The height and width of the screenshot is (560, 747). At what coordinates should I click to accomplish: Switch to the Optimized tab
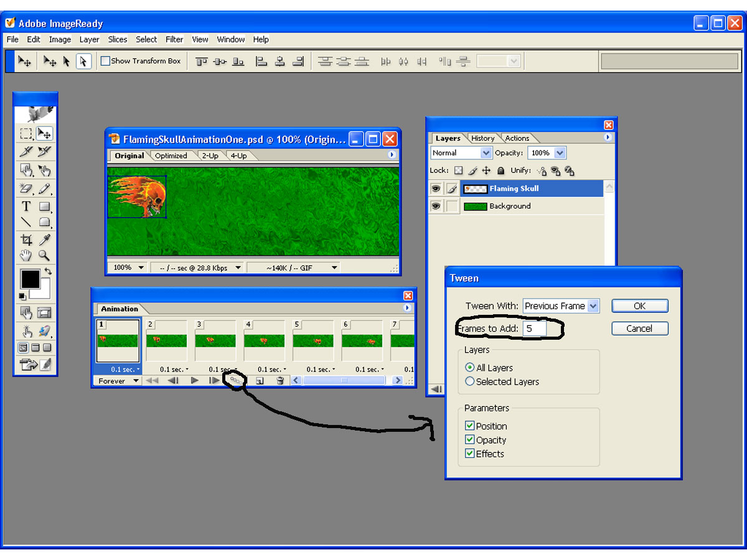(171, 156)
